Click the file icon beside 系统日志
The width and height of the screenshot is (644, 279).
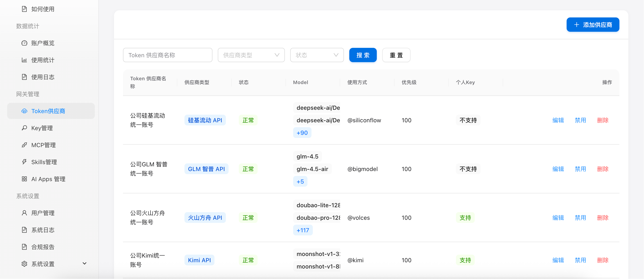point(24,230)
